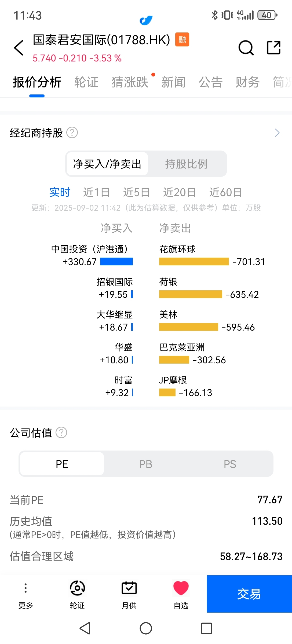This screenshot has width=292, height=644.
Task: Select the PS valuation option
Action: 230,464
